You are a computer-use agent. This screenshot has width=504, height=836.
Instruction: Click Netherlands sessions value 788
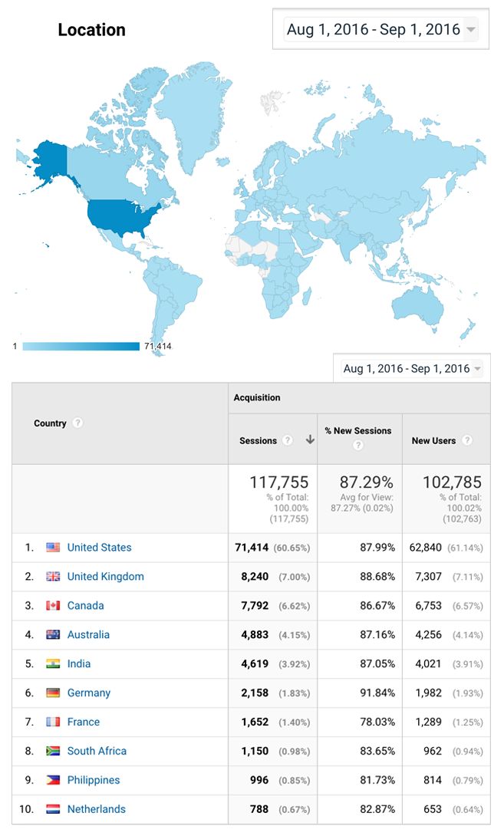coord(259,809)
